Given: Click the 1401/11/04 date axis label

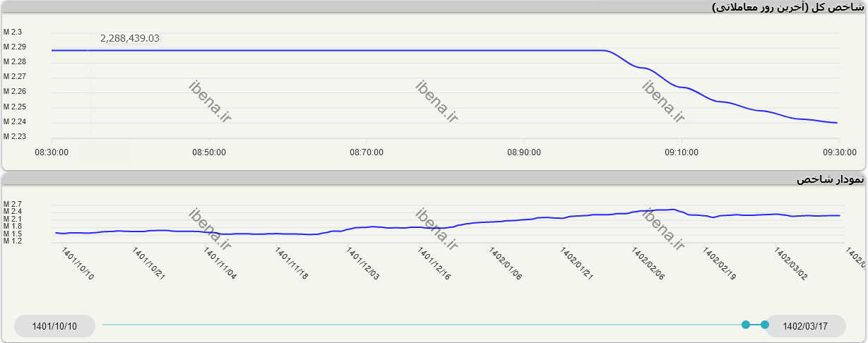Looking at the screenshot, I should pos(220,264).
